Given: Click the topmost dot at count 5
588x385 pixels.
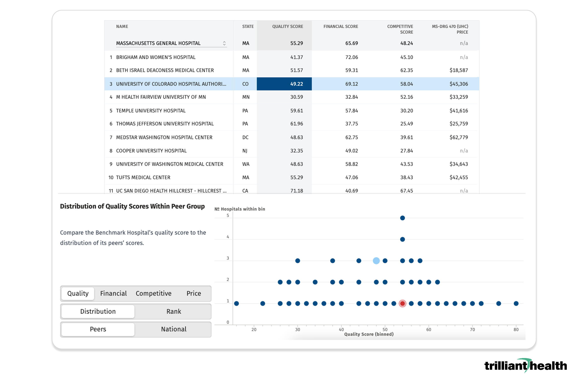Looking at the screenshot, I should [x=402, y=218].
